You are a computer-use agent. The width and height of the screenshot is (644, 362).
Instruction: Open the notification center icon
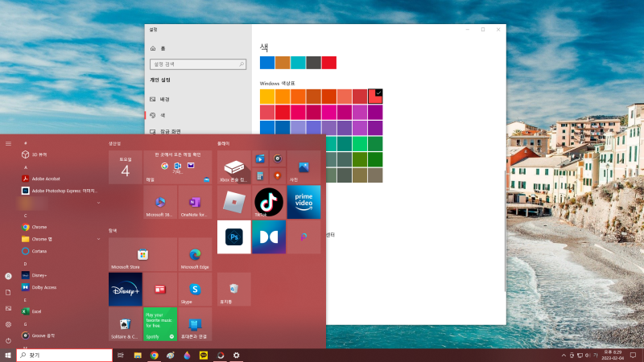click(633, 355)
